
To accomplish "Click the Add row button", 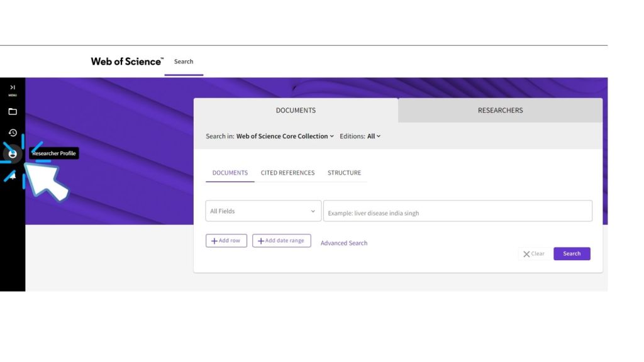I will [226, 241].
